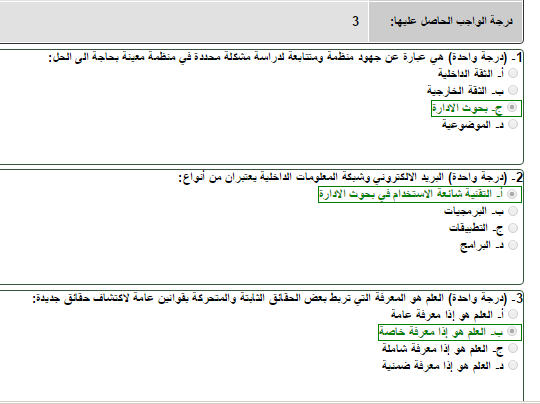Select radio button for أ- الثقة الداخلية
The width and height of the screenshot is (540, 404).
[513, 73]
